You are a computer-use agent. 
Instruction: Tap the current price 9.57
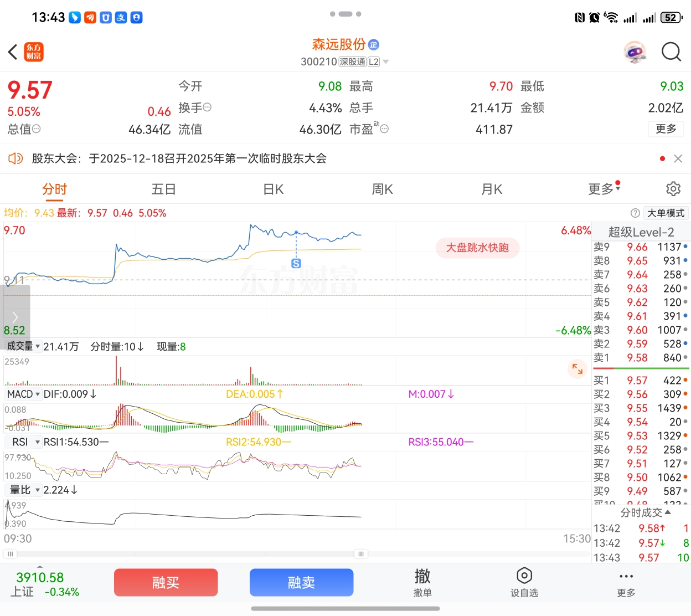coord(30,90)
